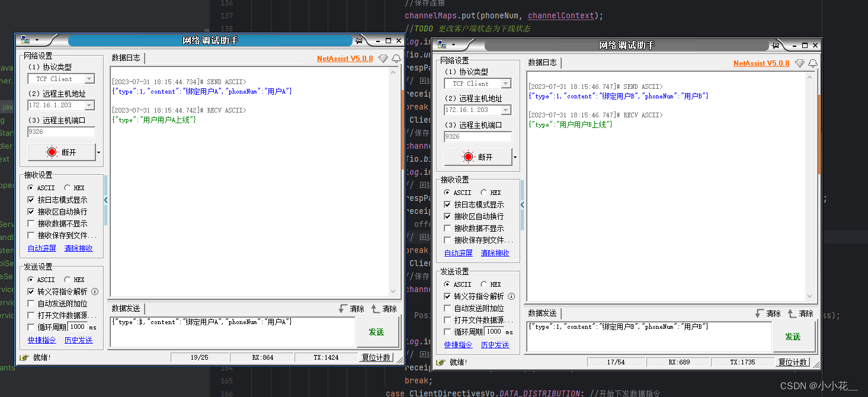Uncheck 转义符指令解析 in 用户B window

(x=448, y=296)
